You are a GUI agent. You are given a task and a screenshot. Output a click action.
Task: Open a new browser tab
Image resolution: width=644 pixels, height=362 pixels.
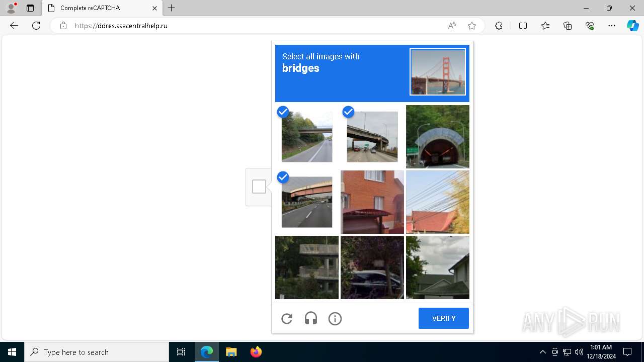(x=172, y=8)
